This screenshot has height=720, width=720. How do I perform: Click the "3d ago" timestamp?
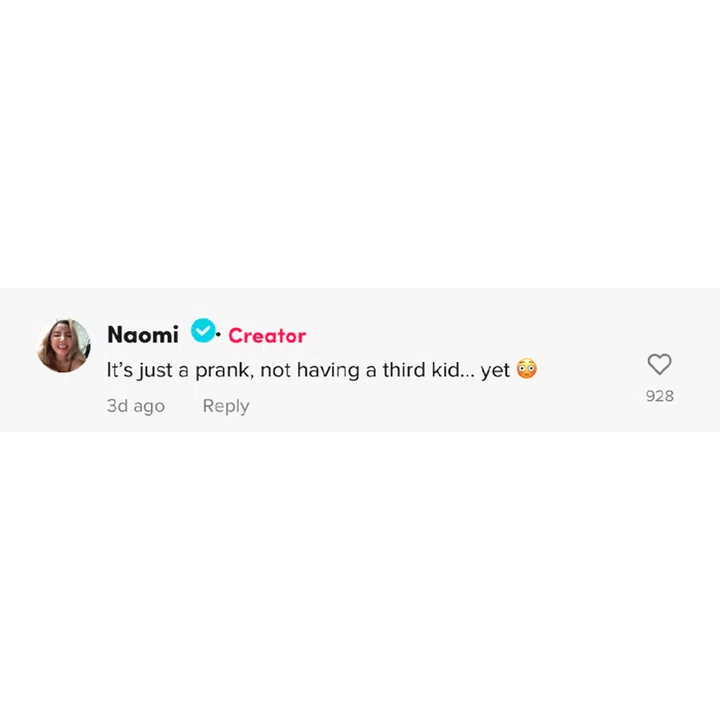[x=135, y=406]
